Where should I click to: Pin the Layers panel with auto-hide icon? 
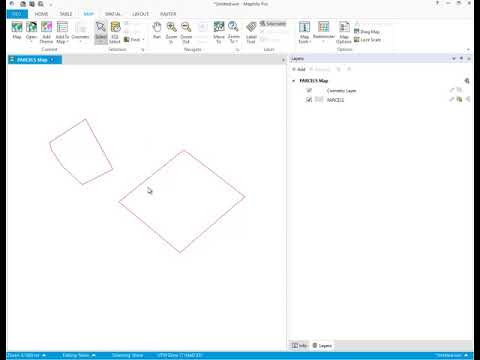point(461,59)
